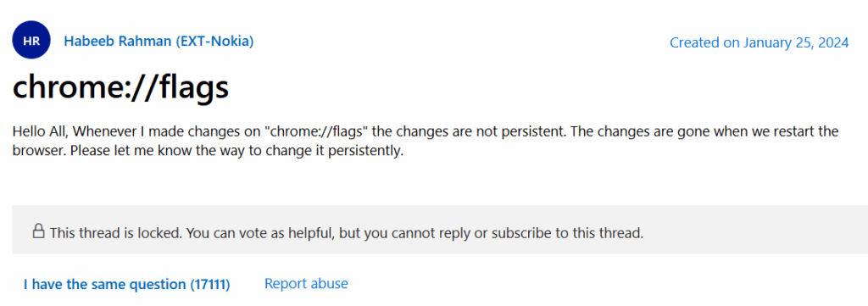Screen dimensions: 868x306
Task: Click the thread locked notice banner text
Action: [x=347, y=232]
